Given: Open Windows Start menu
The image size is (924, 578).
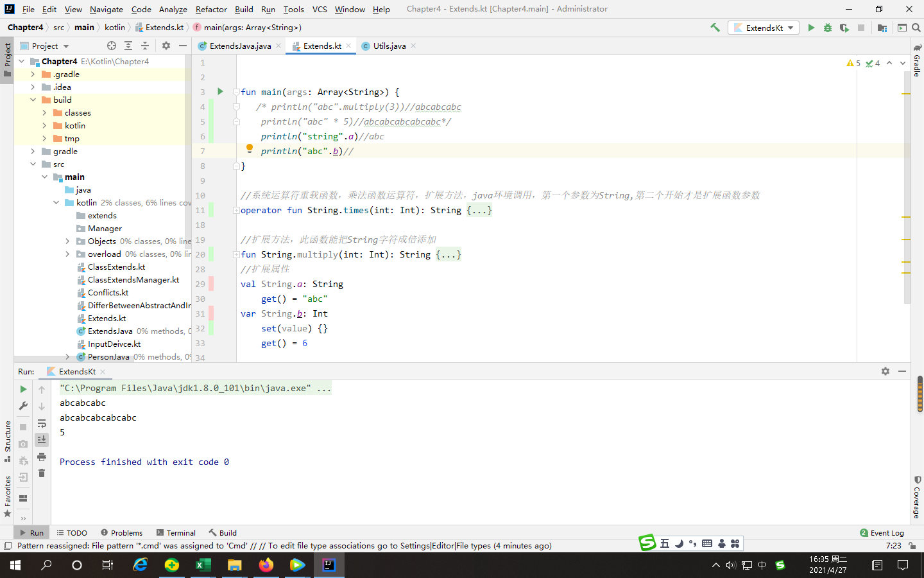Looking at the screenshot, I should point(15,565).
